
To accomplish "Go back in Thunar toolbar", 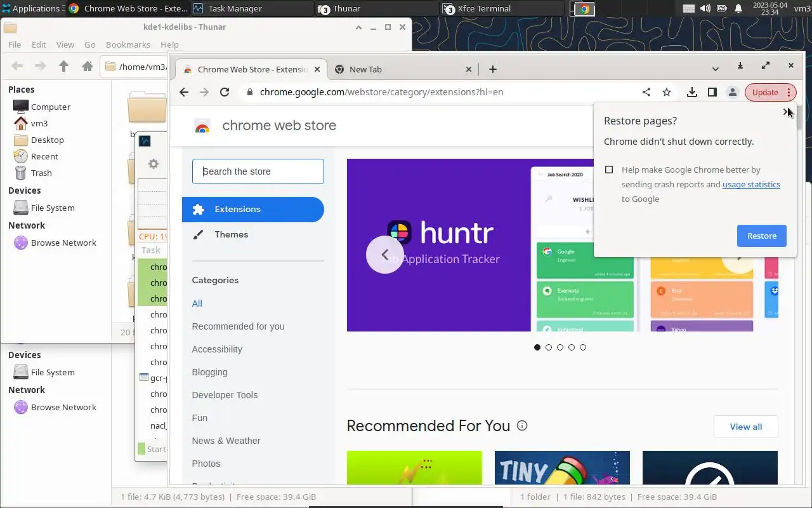I will [x=17, y=66].
